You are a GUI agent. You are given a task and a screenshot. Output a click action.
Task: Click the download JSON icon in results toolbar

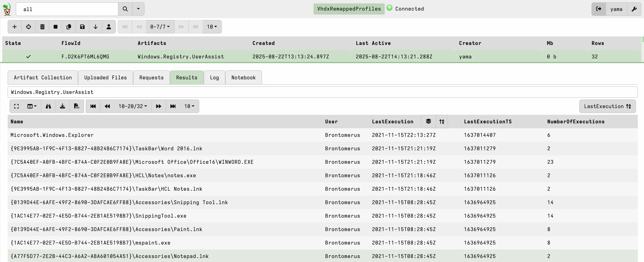[x=63, y=106]
